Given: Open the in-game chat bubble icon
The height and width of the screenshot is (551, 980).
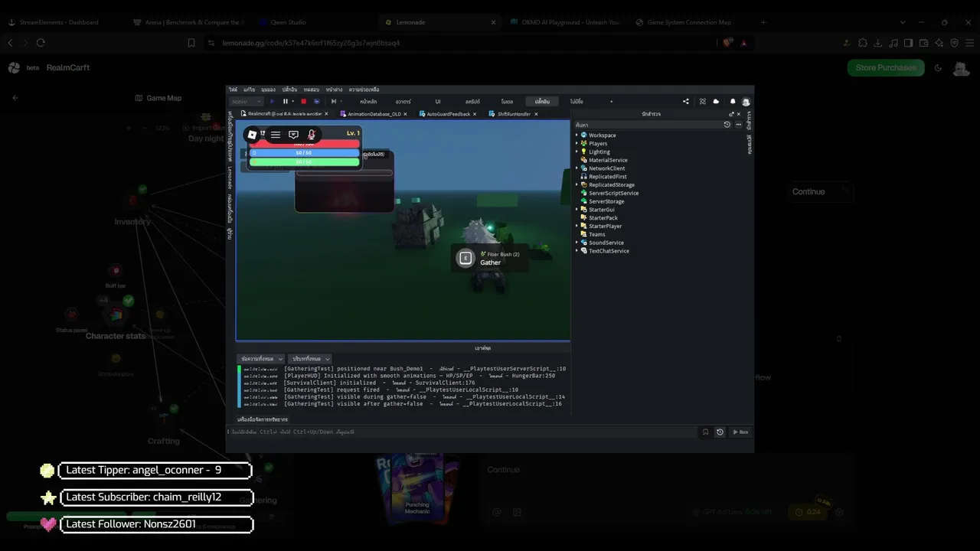Looking at the screenshot, I should pos(293,135).
